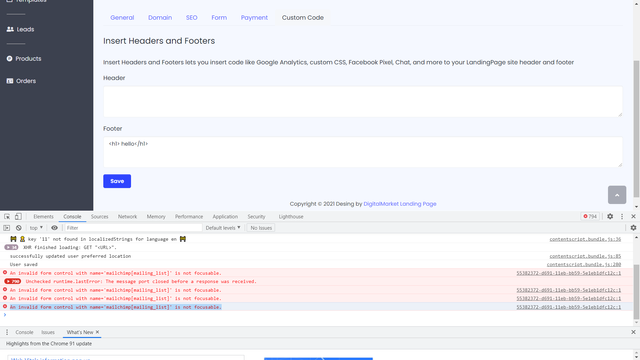This screenshot has height=360, width=640.
Task: Open the contentscript.bundle.js:85 source link
Action: point(585,256)
